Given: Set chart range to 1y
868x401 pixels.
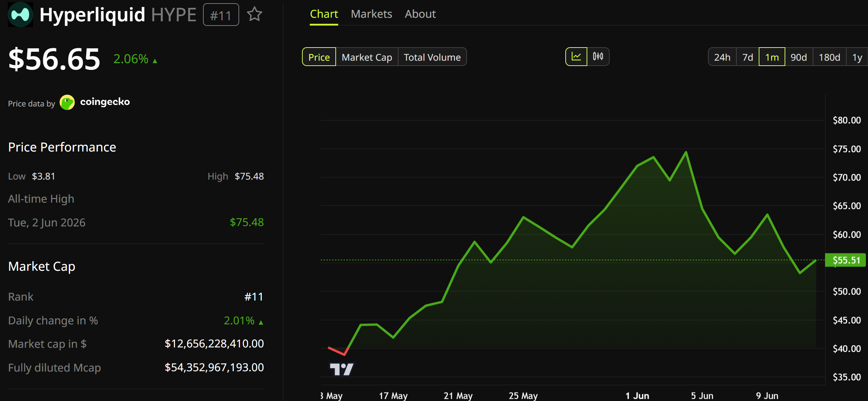Looking at the screenshot, I should pos(857,57).
